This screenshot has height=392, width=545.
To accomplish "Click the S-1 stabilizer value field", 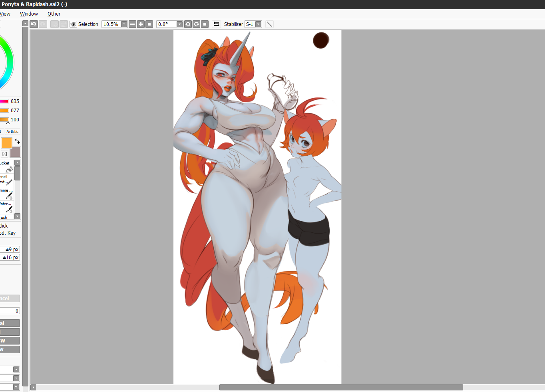I will (250, 24).
